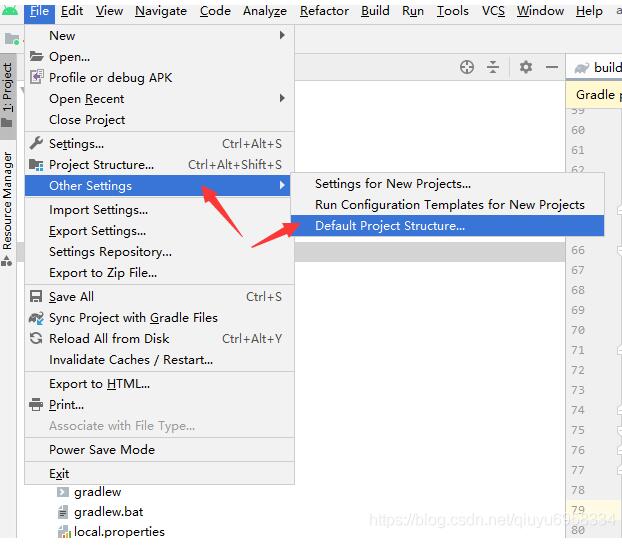Image resolution: width=622 pixels, height=546 pixels.
Task: Open the Code menu
Action: click(x=215, y=11)
